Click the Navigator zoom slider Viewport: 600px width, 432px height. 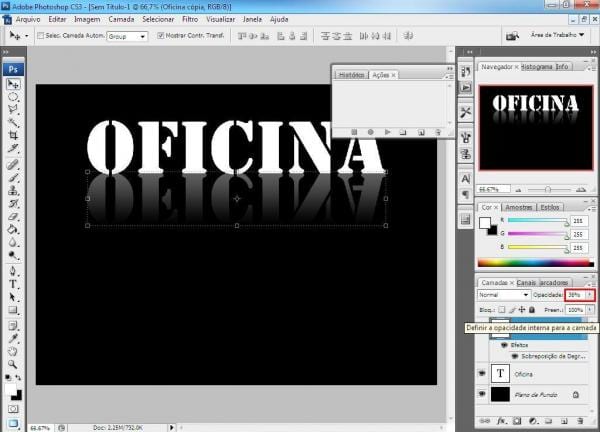[x=548, y=189]
